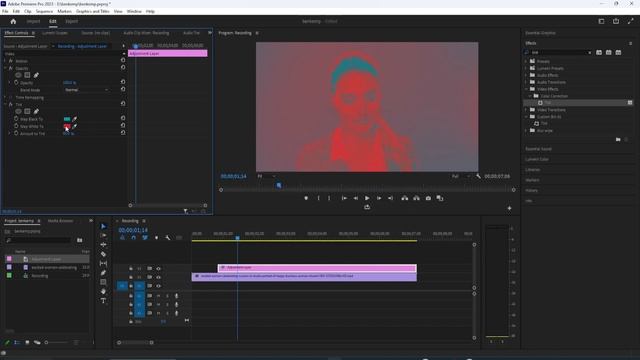The width and height of the screenshot is (640, 360).
Task: Switch to the Lumetri Scopes tab
Action: pos(55,33)
